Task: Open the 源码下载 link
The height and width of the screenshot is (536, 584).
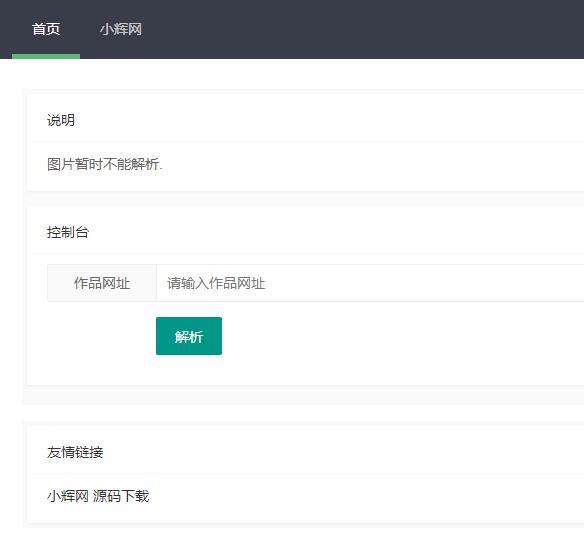Action: (121, 496)
